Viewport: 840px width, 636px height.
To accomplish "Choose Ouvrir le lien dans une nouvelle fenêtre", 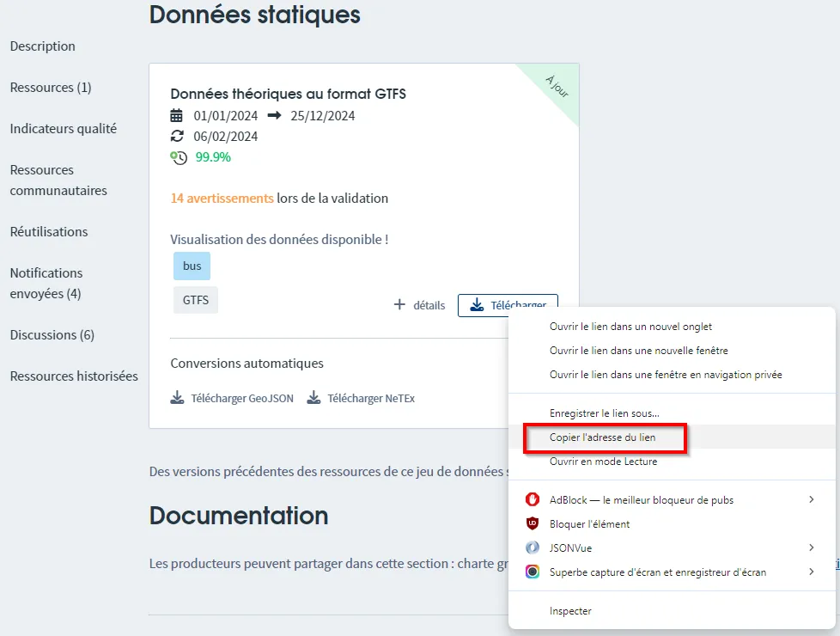I will coord(672,351).
